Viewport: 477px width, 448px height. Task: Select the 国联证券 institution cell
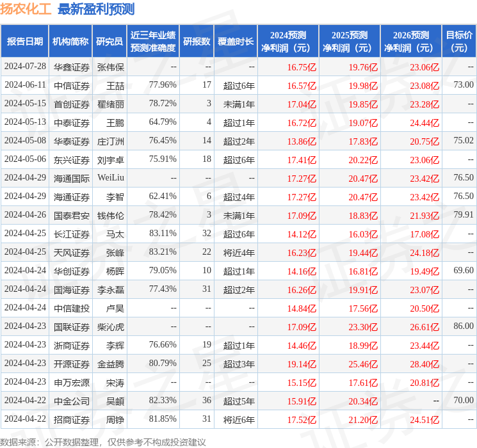pos(72,327)
